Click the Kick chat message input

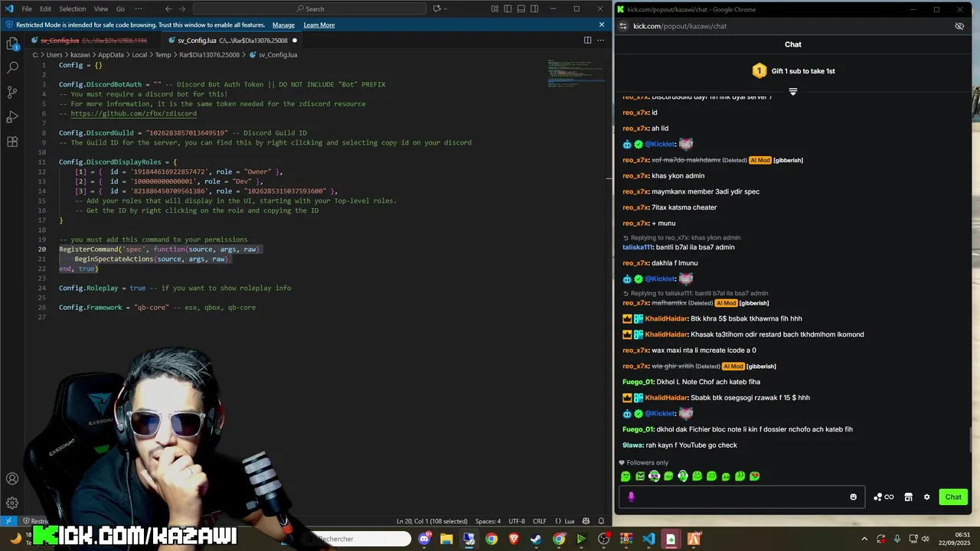(742, 497)
